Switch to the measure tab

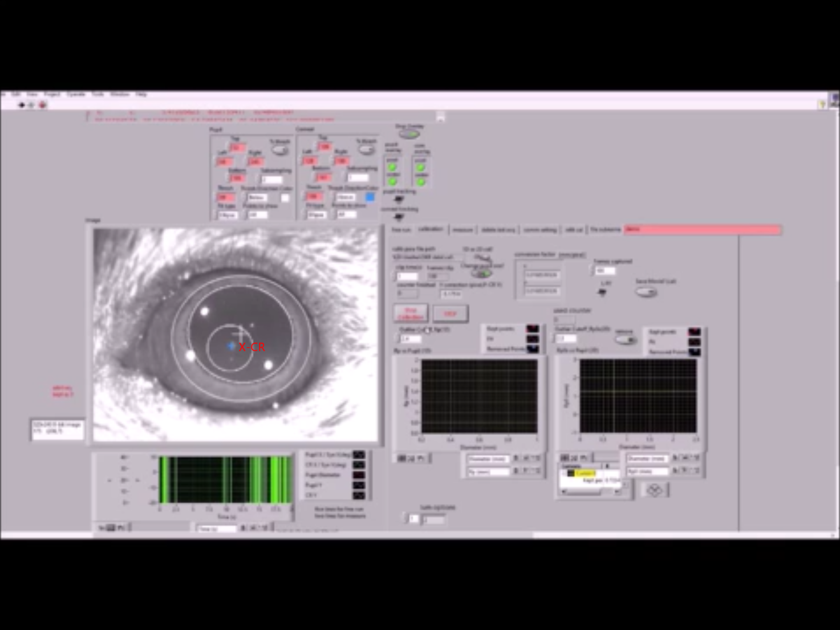pos(462,230)
